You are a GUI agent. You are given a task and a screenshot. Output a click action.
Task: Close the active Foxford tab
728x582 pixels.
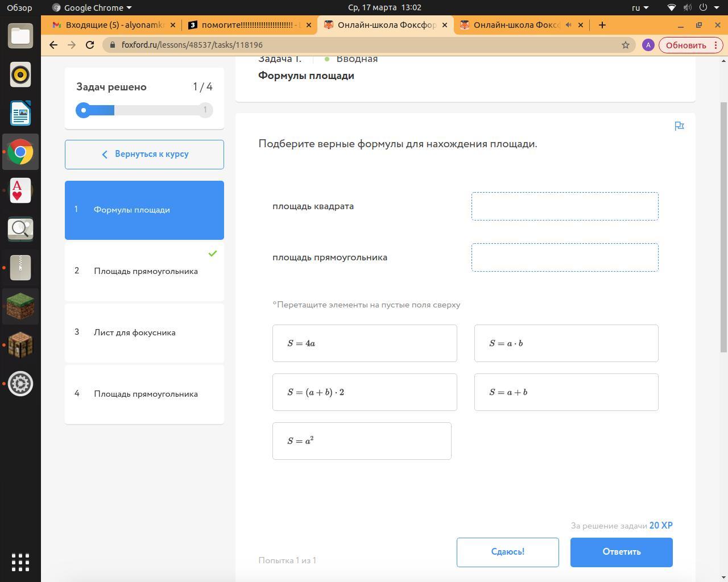click(445, 25)
